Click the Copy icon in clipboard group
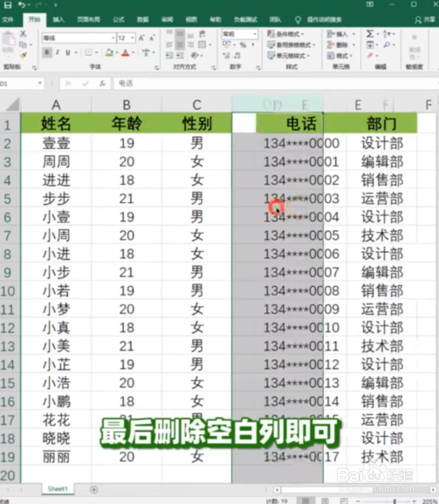This screenshot has height=504, width=439. pos(23,44)
